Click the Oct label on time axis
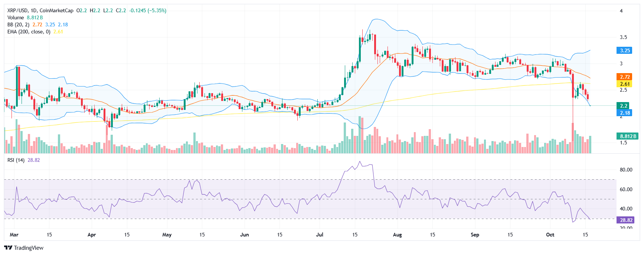This screenshot has height=255, width=644. pos(550,235)
